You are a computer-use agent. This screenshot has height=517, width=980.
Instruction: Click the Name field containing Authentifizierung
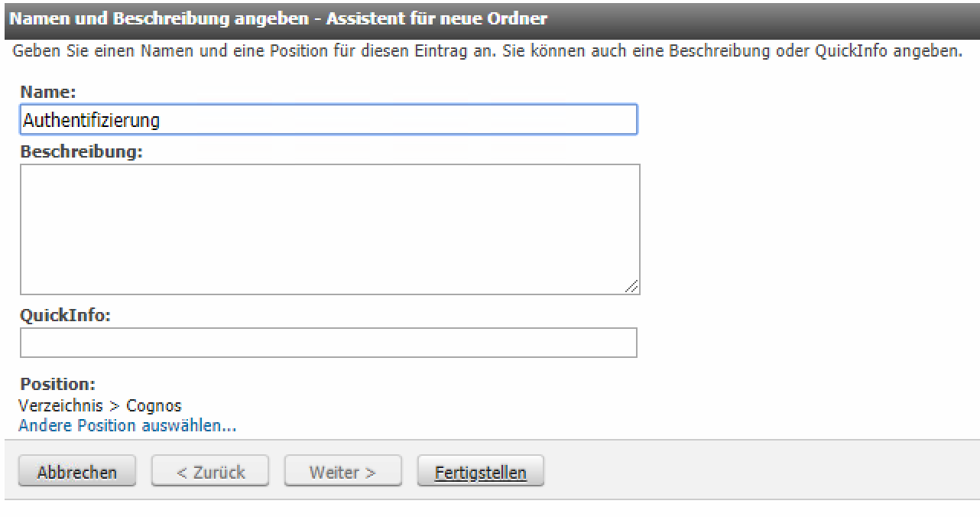[x=328, y=120]
